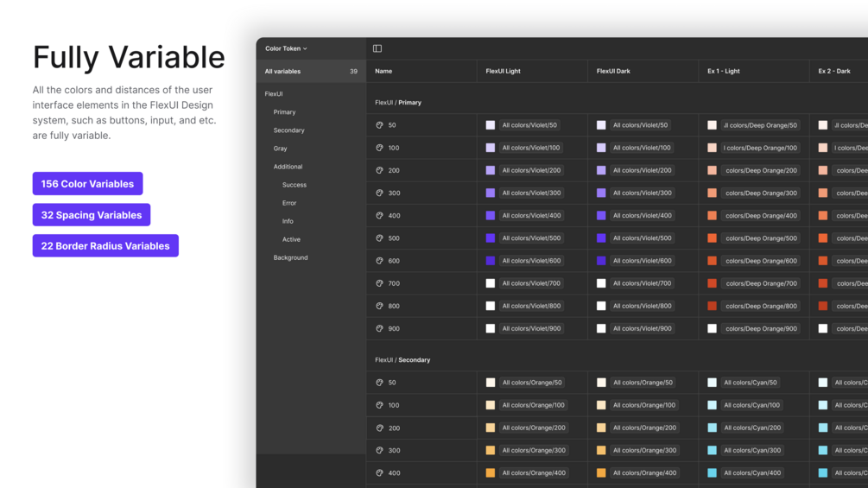
Task: Click the Violet/500 swatch under FlexUI Light
Action: coord(491,238)
